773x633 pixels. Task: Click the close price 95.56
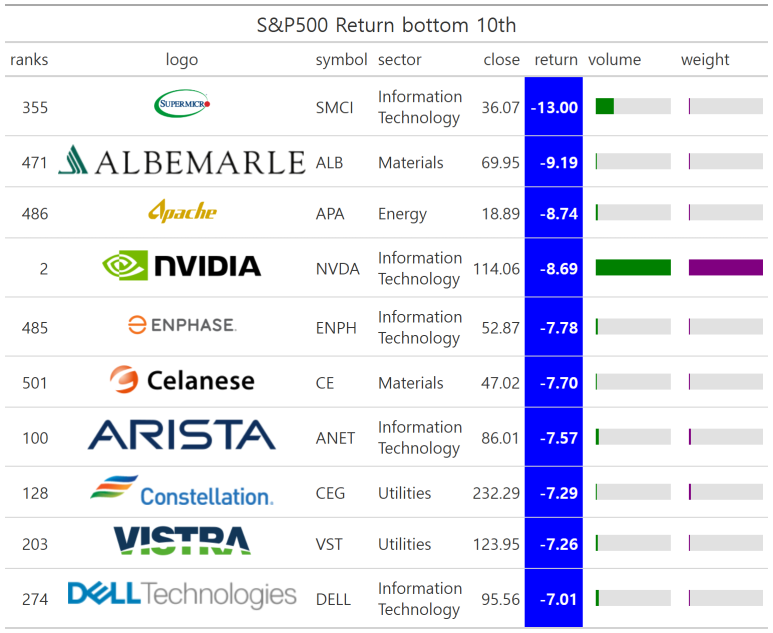(500, 599)
